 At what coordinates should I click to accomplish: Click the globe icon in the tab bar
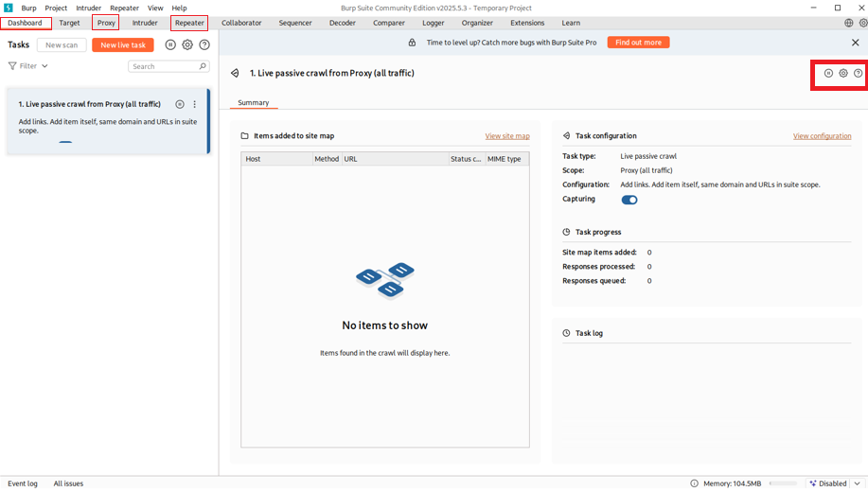849,23
